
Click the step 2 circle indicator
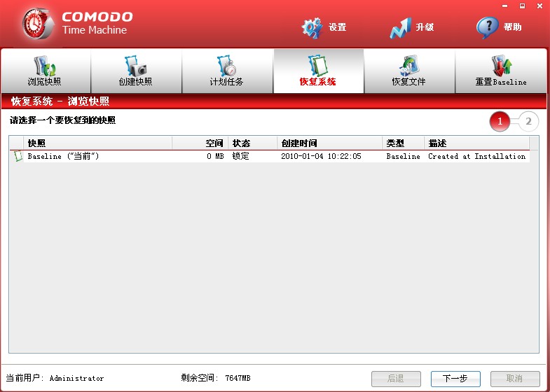(x=528, y=122)
